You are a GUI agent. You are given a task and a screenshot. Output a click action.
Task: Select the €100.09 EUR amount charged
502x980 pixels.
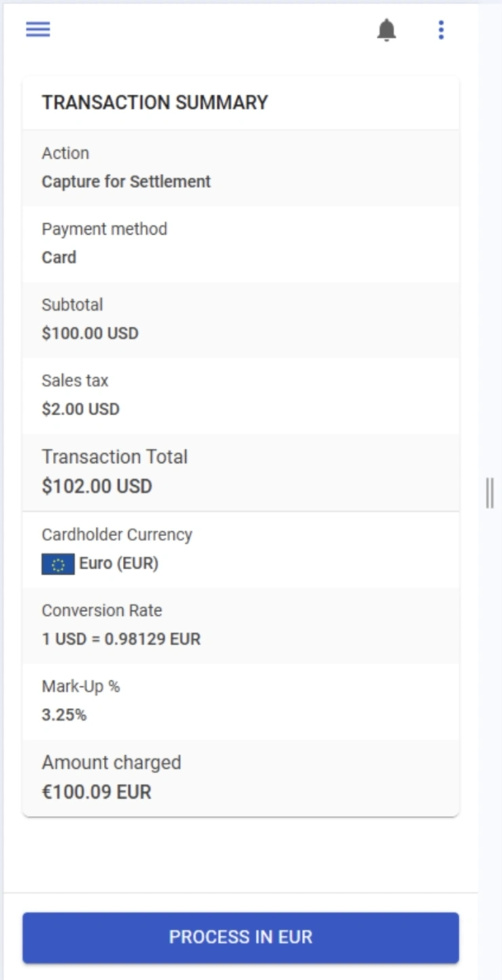coord(96,791)
